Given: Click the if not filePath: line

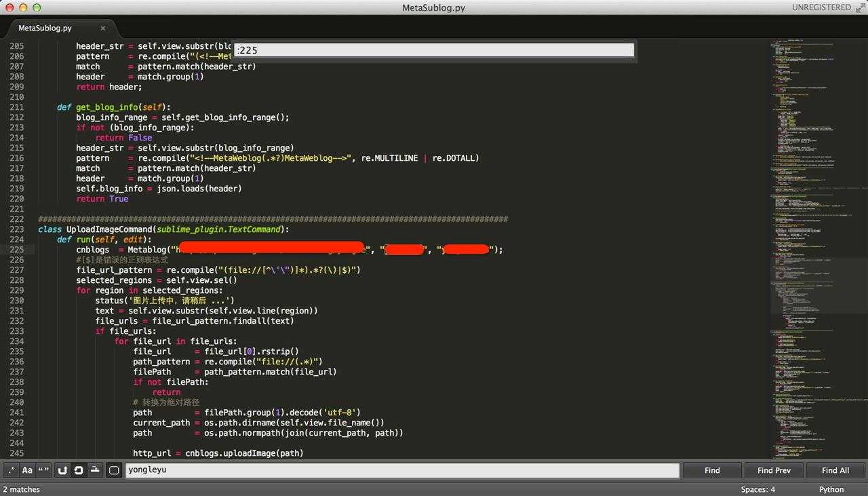Looking at the screenshot, I should point(171,382).
